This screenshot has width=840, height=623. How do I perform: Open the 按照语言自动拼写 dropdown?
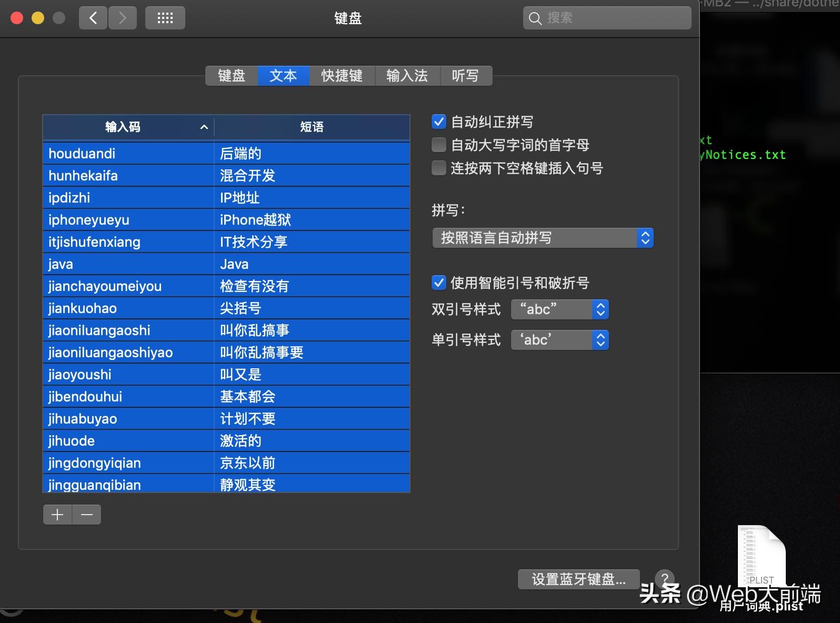(543, 238)
